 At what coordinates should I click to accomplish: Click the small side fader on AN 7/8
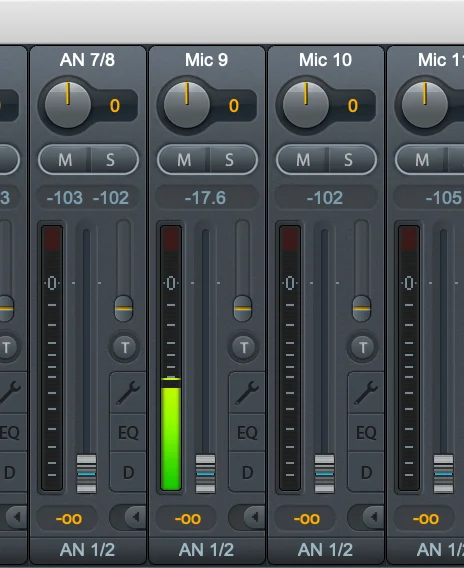pyautogui.click(x=124, y=309)
